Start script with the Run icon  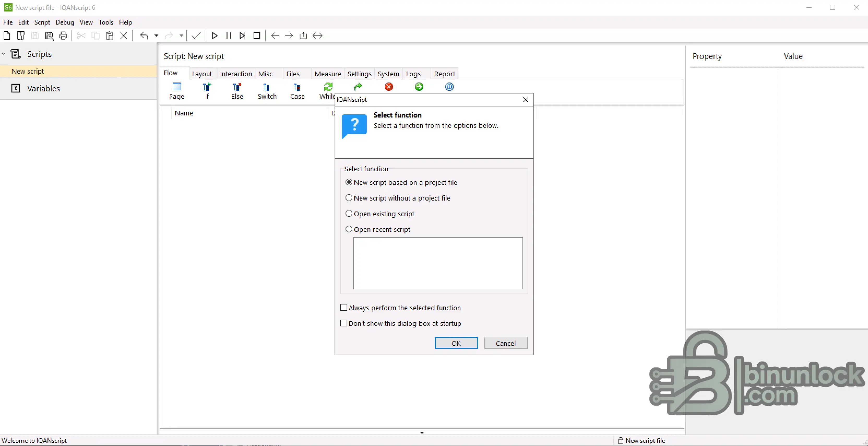(214, 36)
